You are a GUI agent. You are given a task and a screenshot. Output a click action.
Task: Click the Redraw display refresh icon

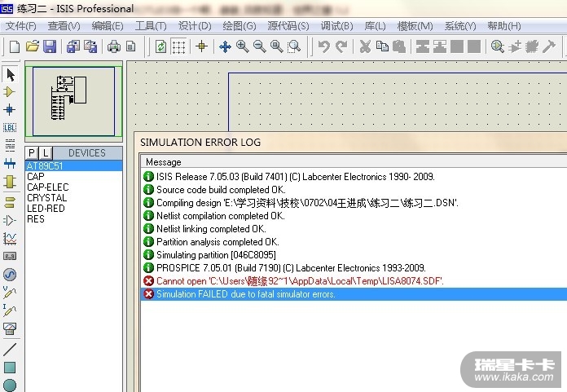point(160,46)
